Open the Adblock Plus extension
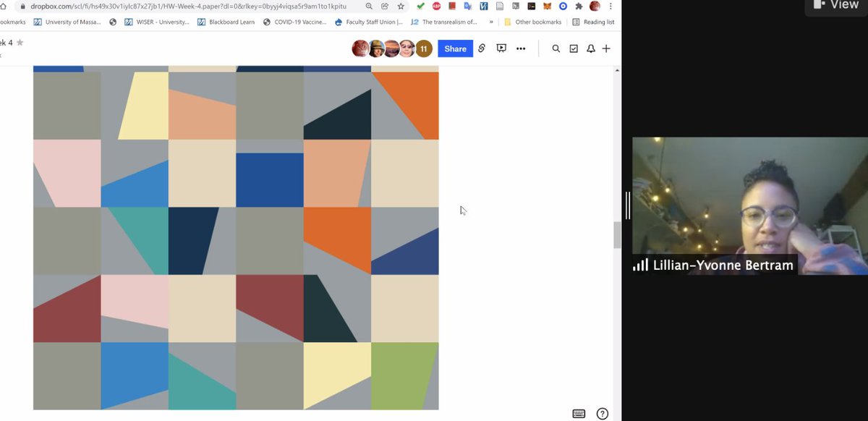The image size is (868, 421). (x=436, y=6)
